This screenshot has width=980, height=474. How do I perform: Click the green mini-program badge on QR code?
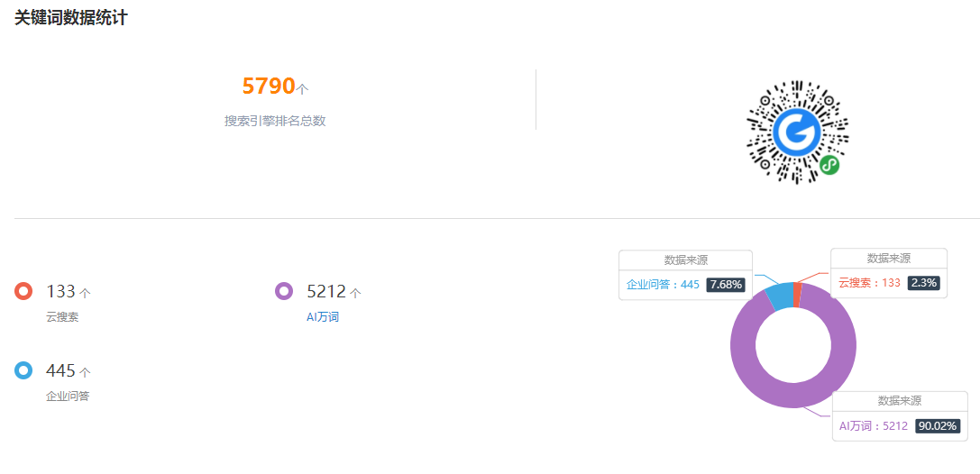(829, 165)
